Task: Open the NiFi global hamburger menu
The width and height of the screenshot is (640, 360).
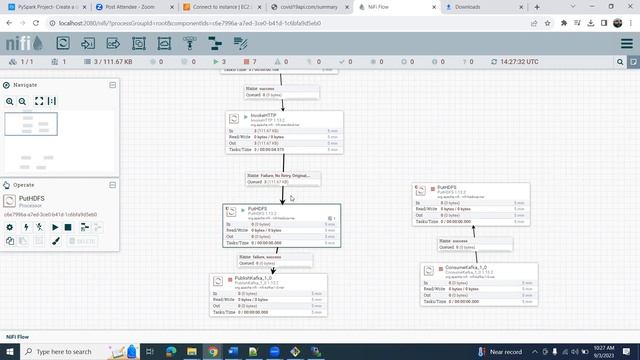Action: tap(627, 43)
